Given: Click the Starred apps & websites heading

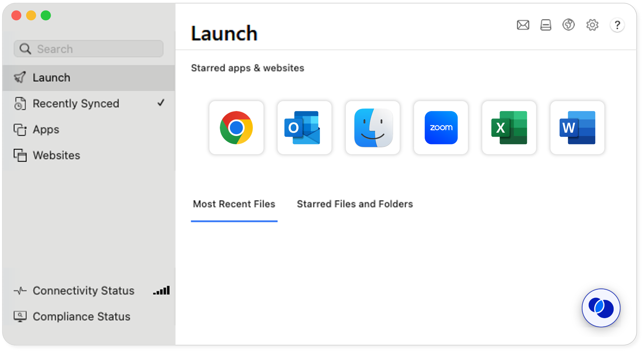Looking at the screenshot, I should (x=247, y=68).
